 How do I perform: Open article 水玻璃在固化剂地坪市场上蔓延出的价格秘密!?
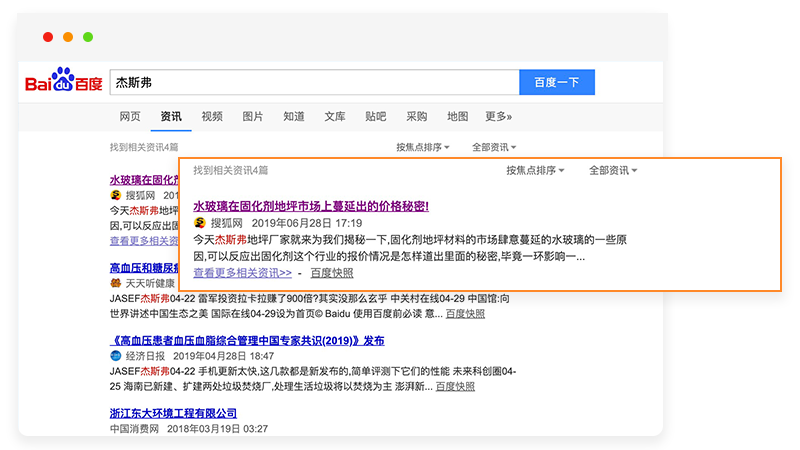pyautogui.click(x=311, y=206)
